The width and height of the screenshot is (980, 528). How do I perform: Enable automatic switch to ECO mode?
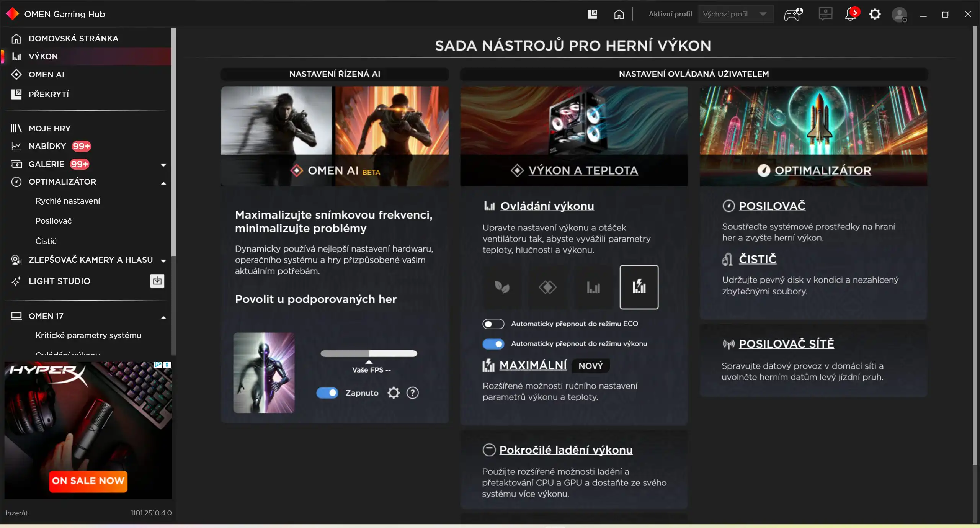pos(493,324)
